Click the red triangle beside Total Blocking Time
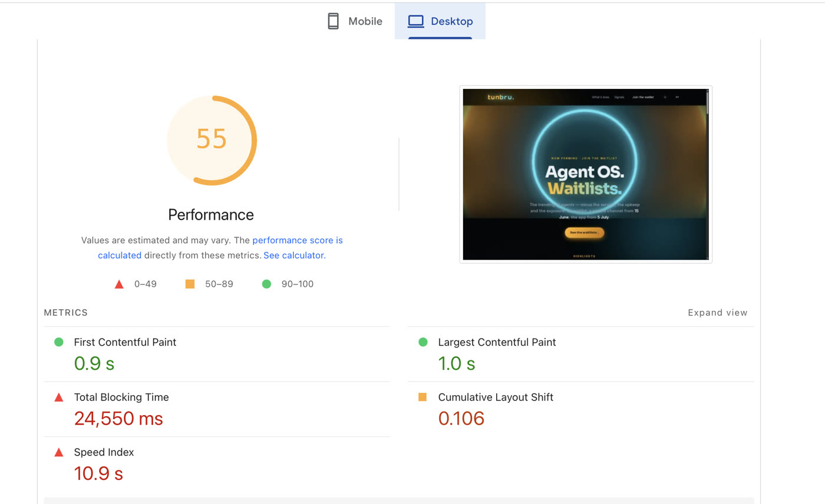Screen dimensions: 825x504 (x=59, y=397)
